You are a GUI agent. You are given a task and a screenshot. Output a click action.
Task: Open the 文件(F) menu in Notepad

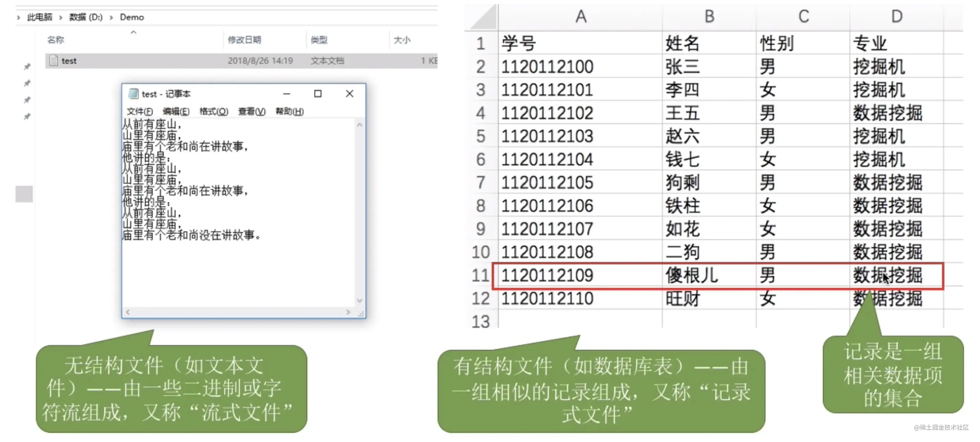point(140,111)
